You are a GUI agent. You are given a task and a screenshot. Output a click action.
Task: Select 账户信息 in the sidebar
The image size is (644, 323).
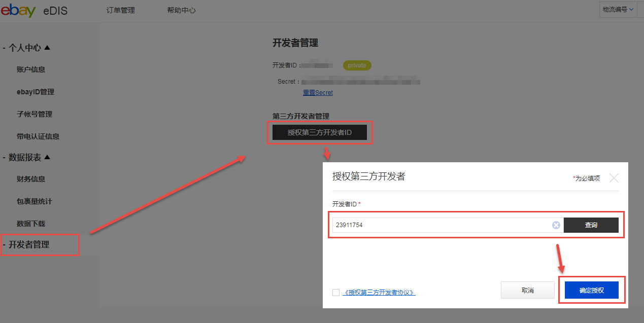(31, 69)
